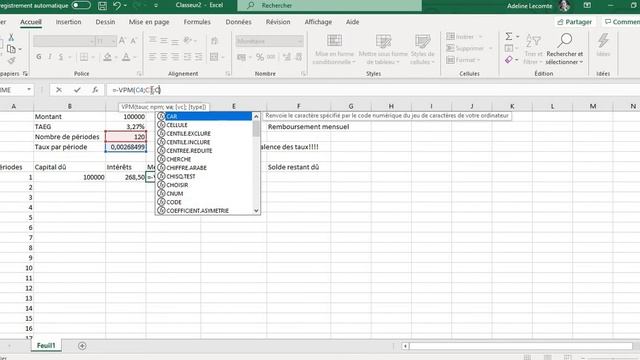Switch to the Dessin tab
The width and height of the screenshot is (640, 360).
click(105, 22)
